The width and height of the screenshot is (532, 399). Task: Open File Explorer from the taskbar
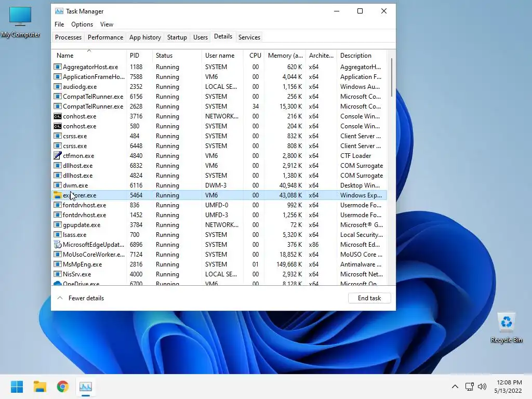pos(39,387)
